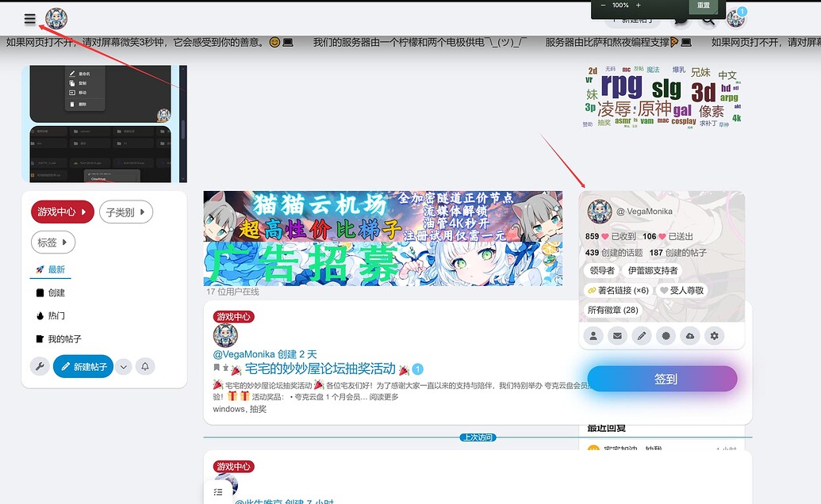This screenshot has height=504, width=821.
Task: Expand the 子类别 subcategory dropdown
Action: (125, 212)
